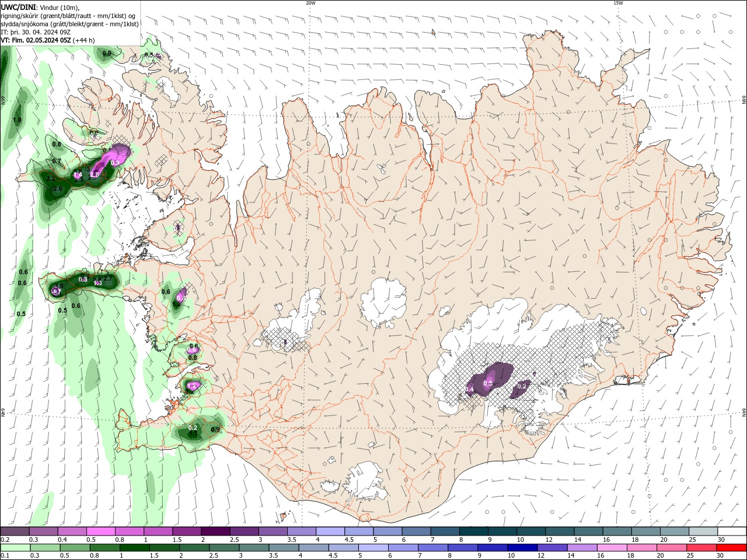Pick the rain-scale darkest green swatch labeled 1
This screenshot has height=560, width=747.
tap(134, 548)
